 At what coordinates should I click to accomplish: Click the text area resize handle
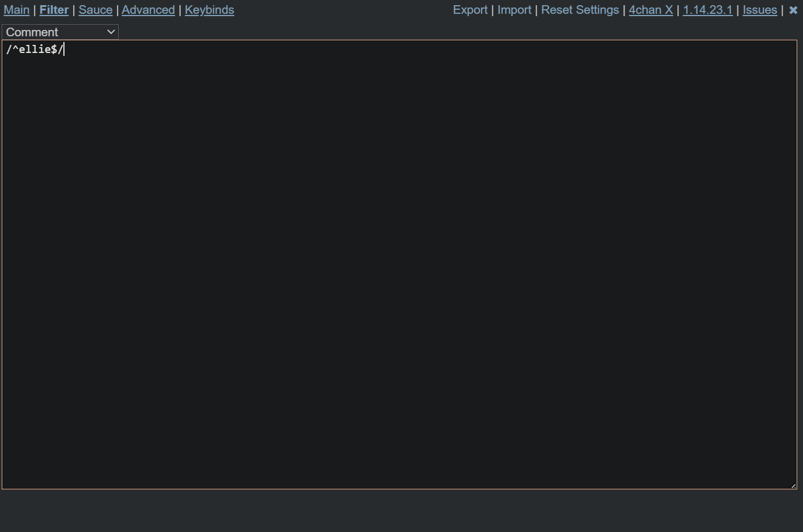pos(793,485)
